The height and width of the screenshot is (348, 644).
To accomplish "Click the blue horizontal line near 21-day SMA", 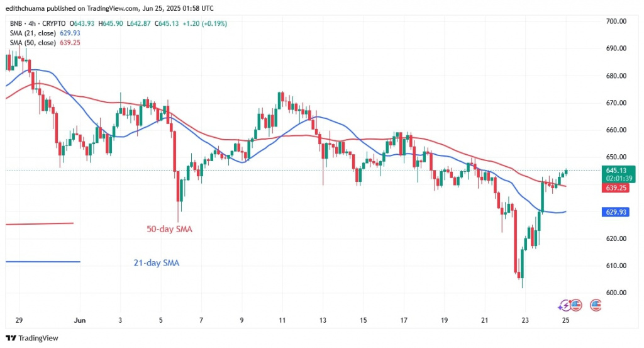I will pyautogui.click(x=43, y=261).
